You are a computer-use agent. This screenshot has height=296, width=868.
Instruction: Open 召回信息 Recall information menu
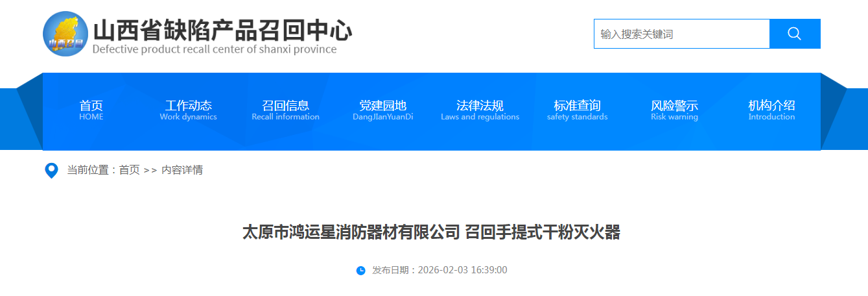tap(285, 110)
